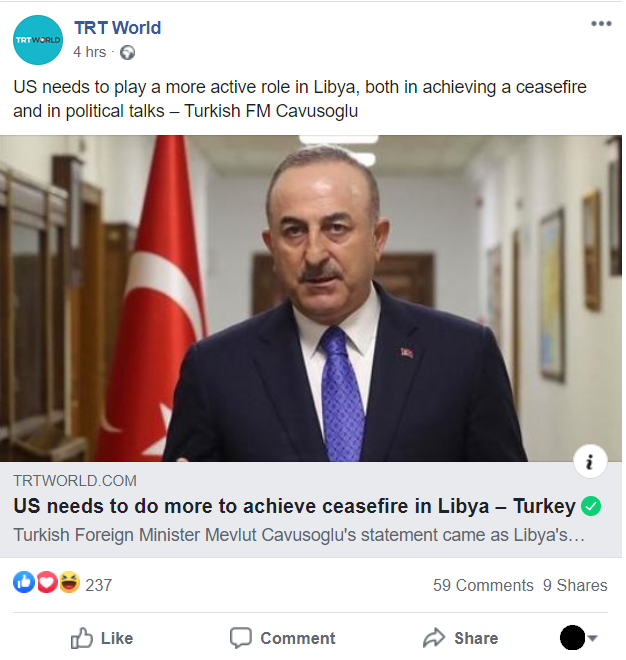Open the TRT World profile picture

pyautogui.click(x=38, y=40)
